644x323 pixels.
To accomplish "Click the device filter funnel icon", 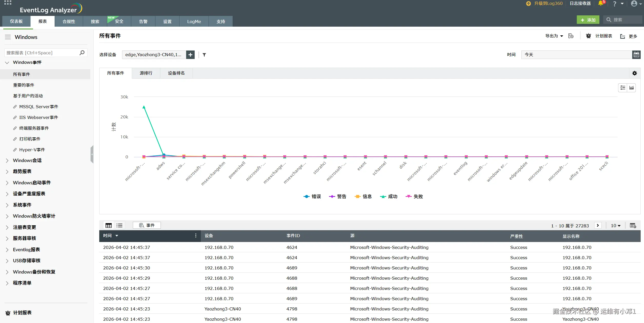I will [x=204, y=55].
